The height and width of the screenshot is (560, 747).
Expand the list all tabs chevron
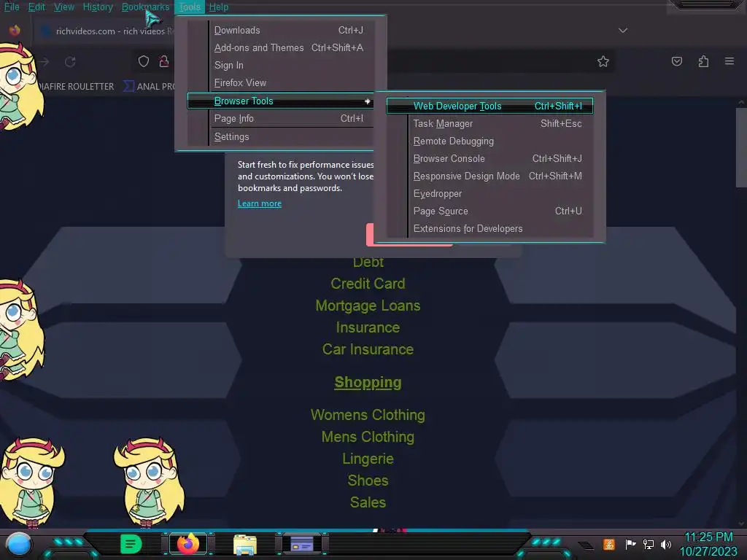coord(623,31)
